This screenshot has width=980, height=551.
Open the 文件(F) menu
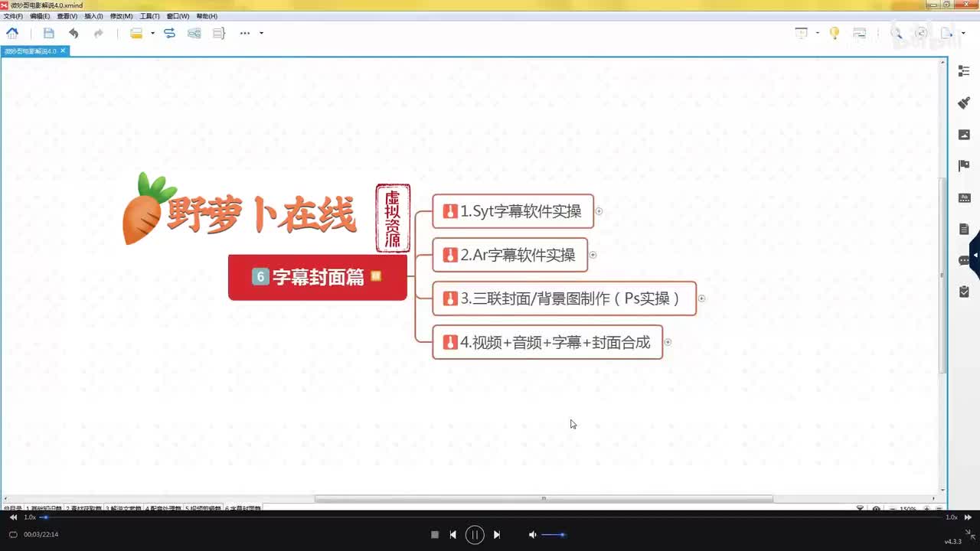click(x=13, y=16)
